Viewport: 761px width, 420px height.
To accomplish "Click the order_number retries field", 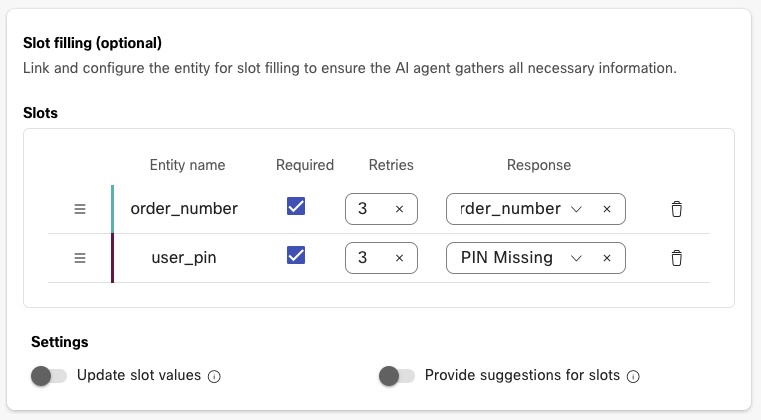I will (x=367, y=209).
